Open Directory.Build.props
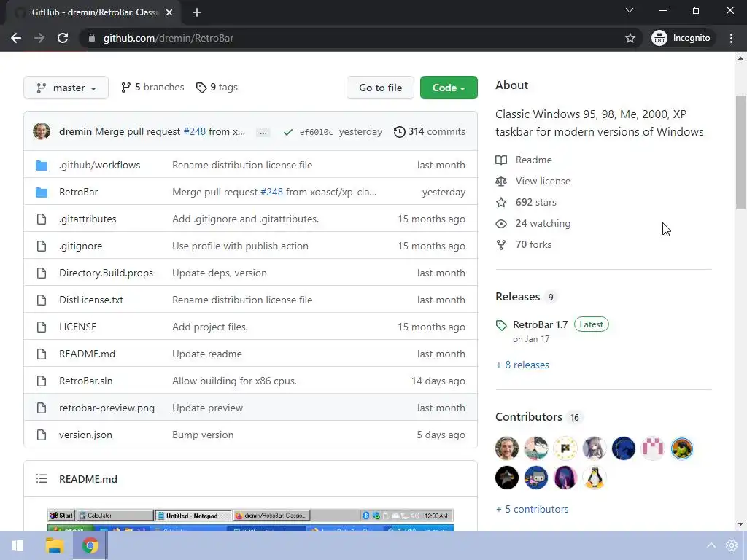 point(106,273)
